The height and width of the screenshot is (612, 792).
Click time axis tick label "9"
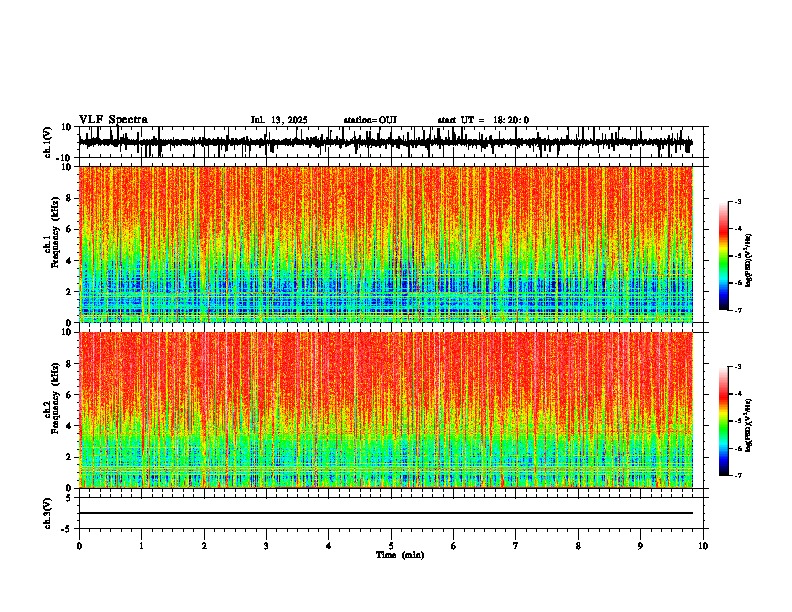pos(640,546)
